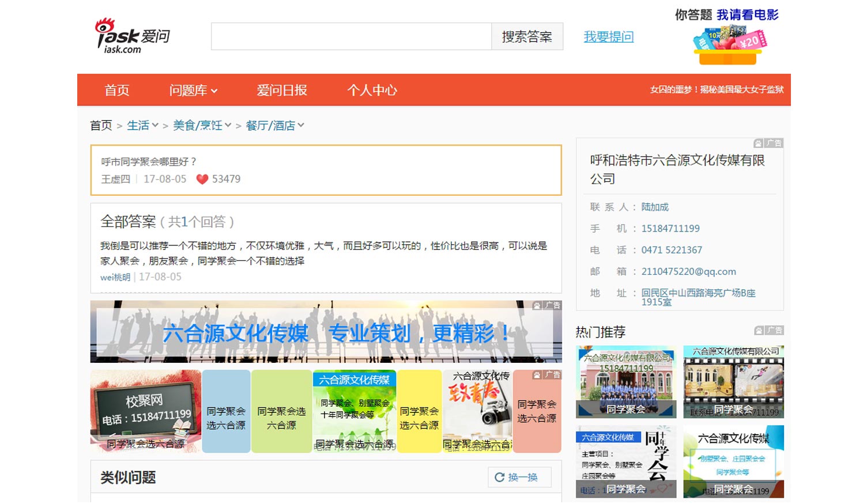The height and width of the screenshot is (504, 867).
Task: Click the 我要提问 link
Action: pos(609,36)
